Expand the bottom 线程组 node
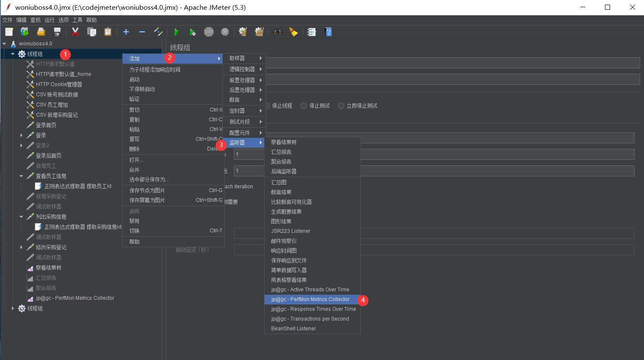Image resolution: width=644 pixels, height=360 pixels. click(x=13, y=308)
